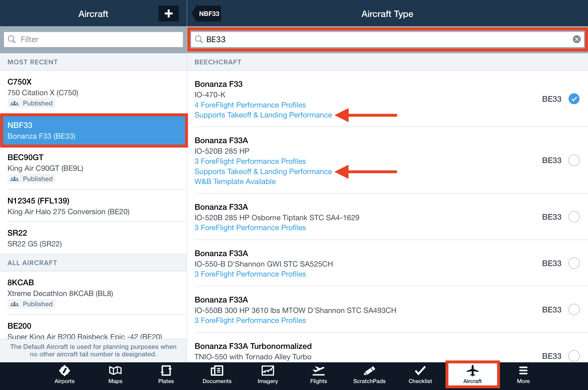Click the BE33 aircraft type search field
This screenshot has height=390, width=588.
[387, 39]
